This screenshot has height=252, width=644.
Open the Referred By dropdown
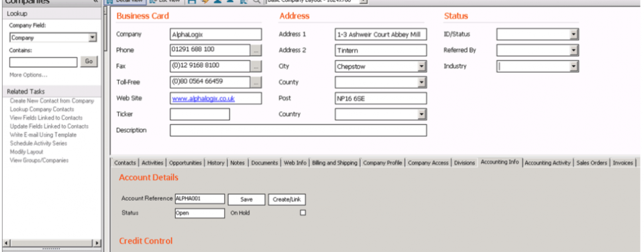[574, 50]
